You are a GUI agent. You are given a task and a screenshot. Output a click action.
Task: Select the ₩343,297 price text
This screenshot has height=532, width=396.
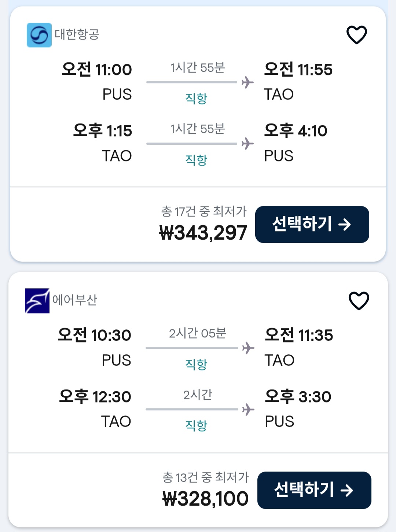(x=203, y=233)
